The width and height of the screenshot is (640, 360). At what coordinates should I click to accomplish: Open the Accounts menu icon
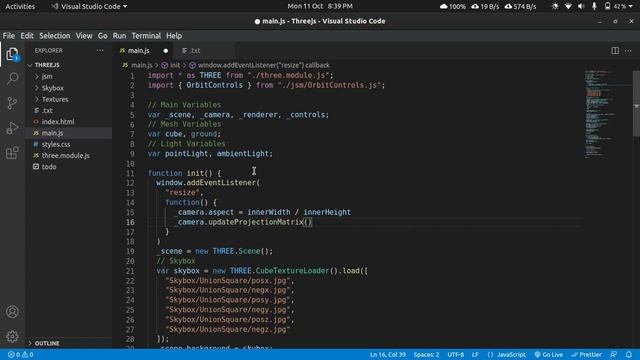(x=12, y=312)
